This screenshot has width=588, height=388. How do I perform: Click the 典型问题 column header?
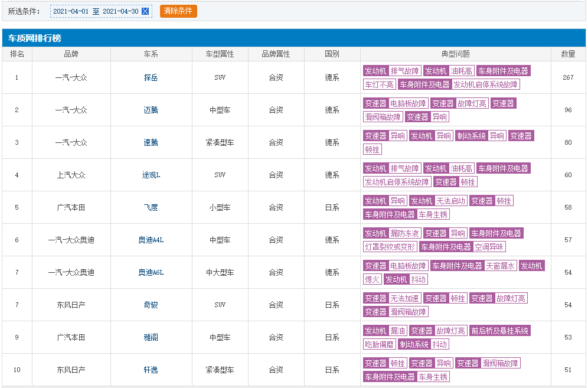coord(455,54)
